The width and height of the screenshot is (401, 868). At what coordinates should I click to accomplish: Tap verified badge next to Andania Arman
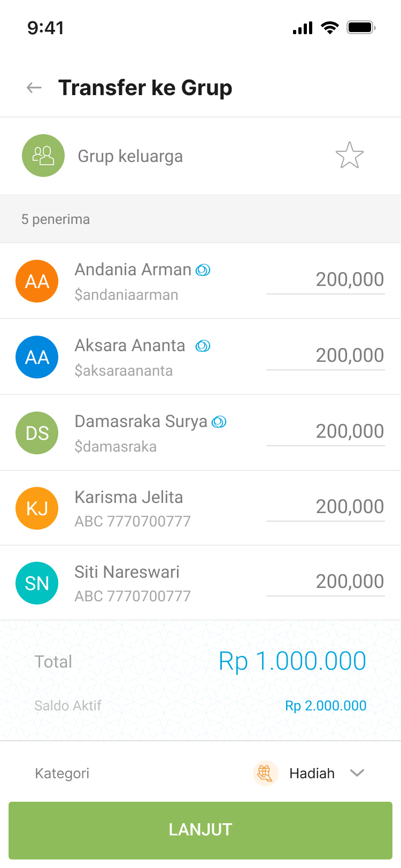pos(203,270)
